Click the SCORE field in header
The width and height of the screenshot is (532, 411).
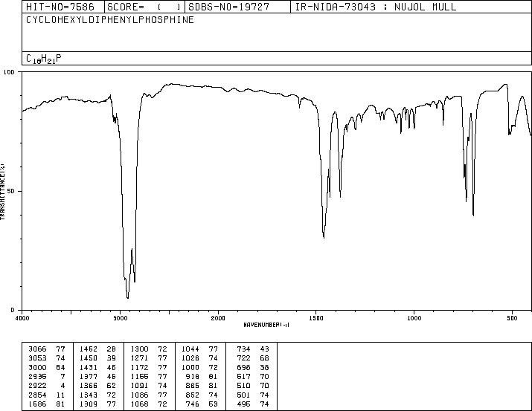click(x=144, y=7)
